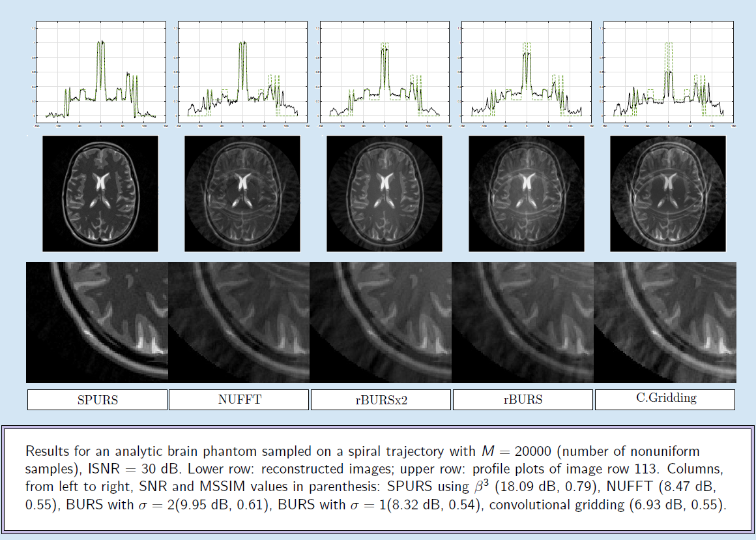Select the NUFFT zoomed brain crop

pos(239,322)
